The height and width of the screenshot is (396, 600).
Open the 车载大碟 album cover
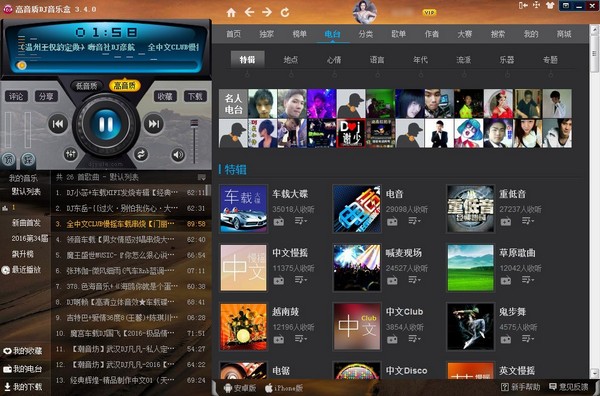click(243, 209)
